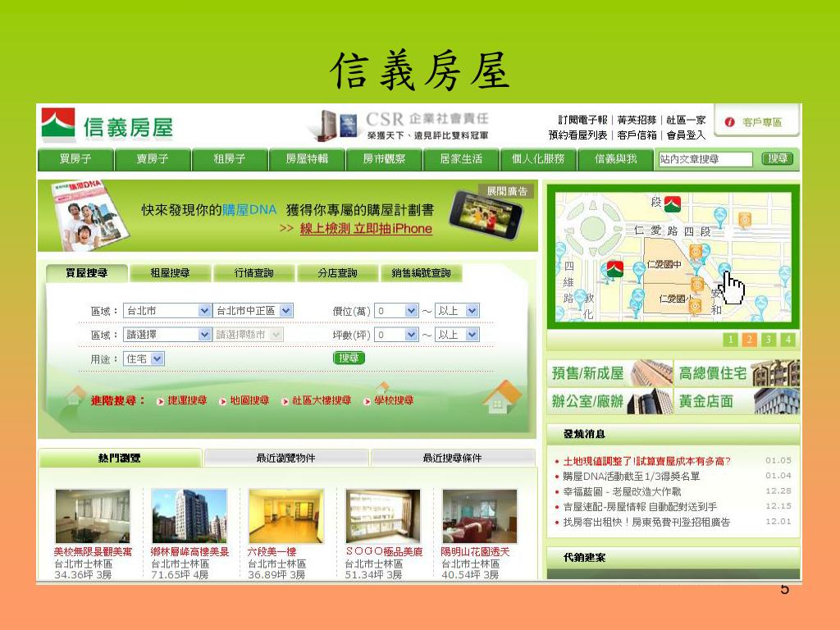
Task: Open the 用途 住宅 dropdown
Action: [144, 359]
